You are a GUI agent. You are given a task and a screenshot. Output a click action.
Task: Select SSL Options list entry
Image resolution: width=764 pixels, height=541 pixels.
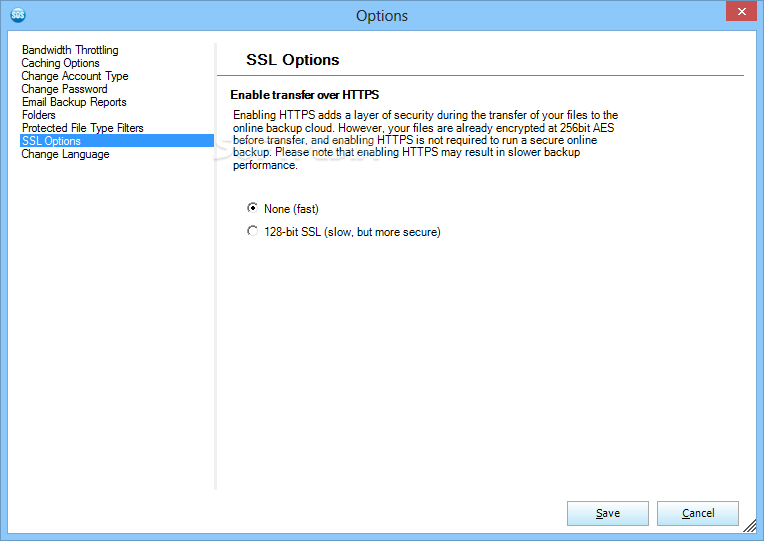[117, 141]
